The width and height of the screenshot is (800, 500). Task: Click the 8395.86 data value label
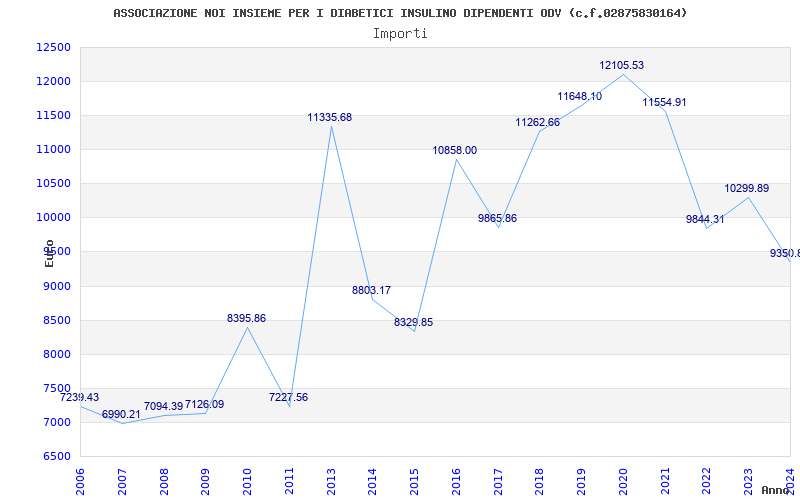[x=246, y=318]
